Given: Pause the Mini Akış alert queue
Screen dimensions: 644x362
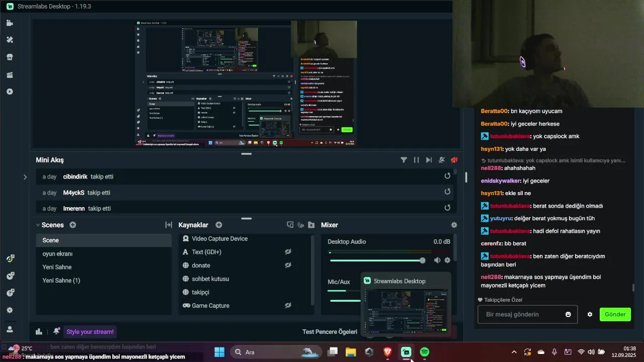Looking at the screenshot, I should [x=416, y=160].
